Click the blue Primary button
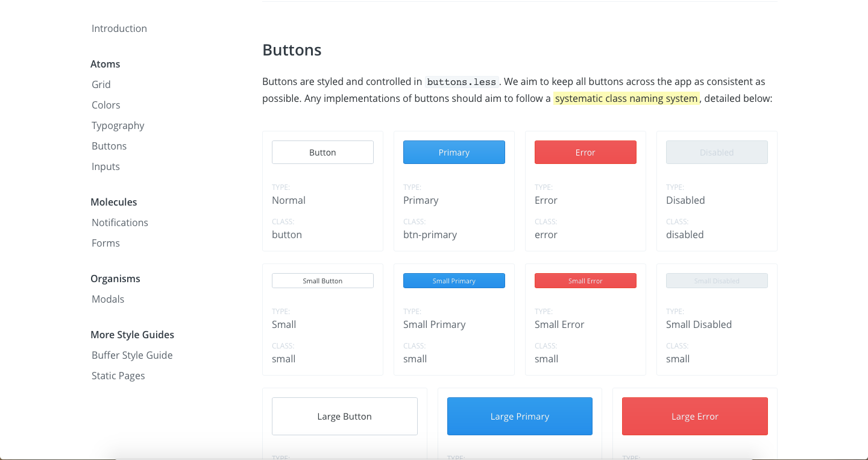The image size is (868, 460). (454, 153)
